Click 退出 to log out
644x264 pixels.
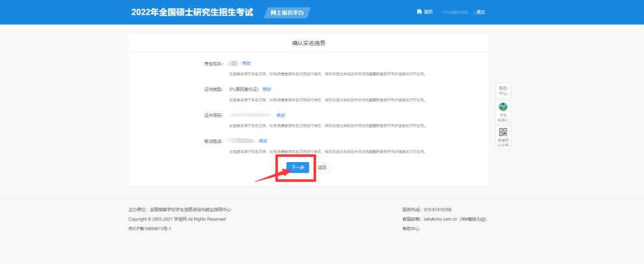[480, 12]
